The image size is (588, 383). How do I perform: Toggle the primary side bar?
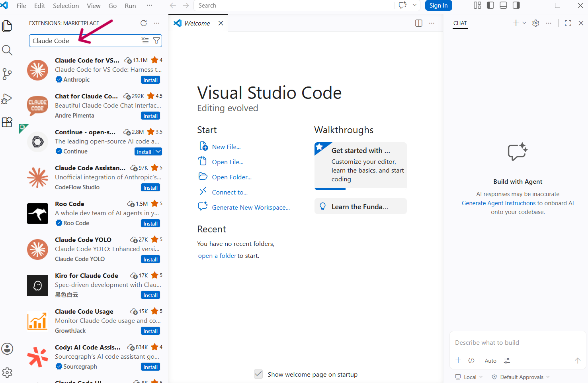coord(490,5)
